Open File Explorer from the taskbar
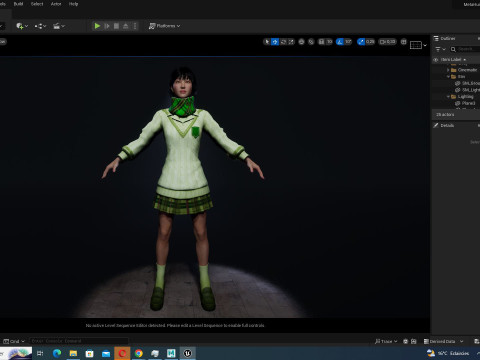Viewport: 480px width, 360px height. pos(73,353)
